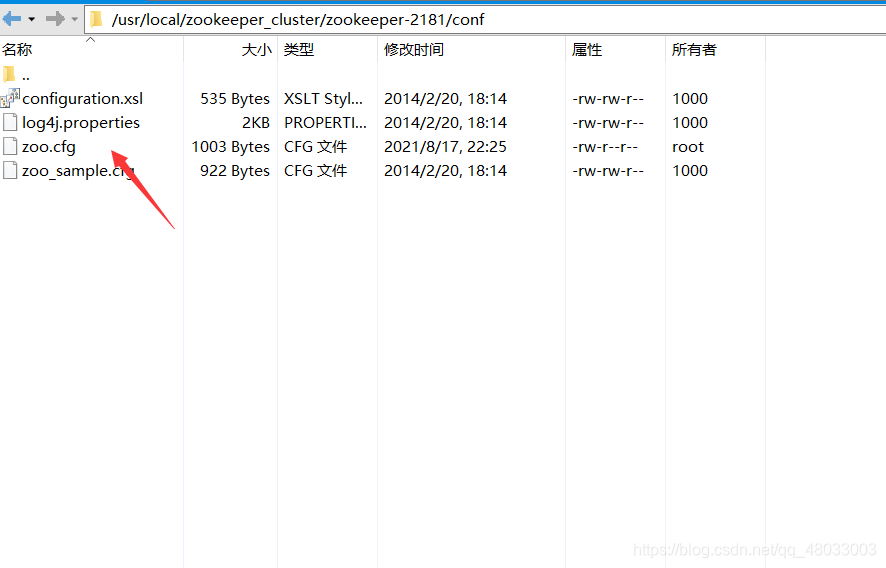Click the 922 Bytes size cell
This screenshot has width=886, height=568.
[235, 171]
